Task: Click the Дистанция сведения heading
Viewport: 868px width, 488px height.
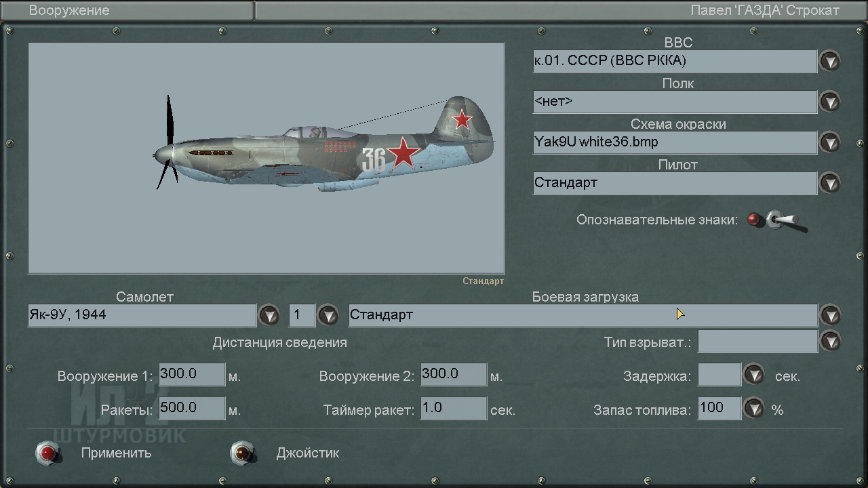Action: click(279, 342)
